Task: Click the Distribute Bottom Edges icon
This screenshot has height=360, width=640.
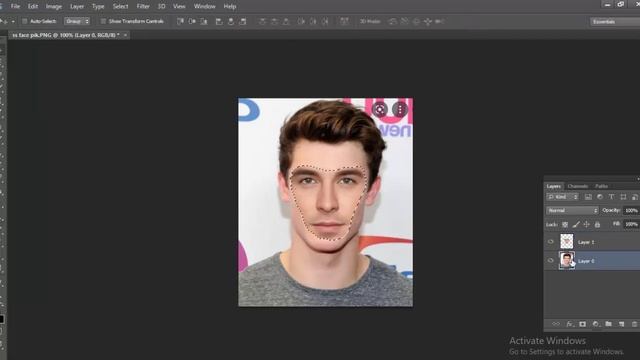Action: click(x=286, y=21)
